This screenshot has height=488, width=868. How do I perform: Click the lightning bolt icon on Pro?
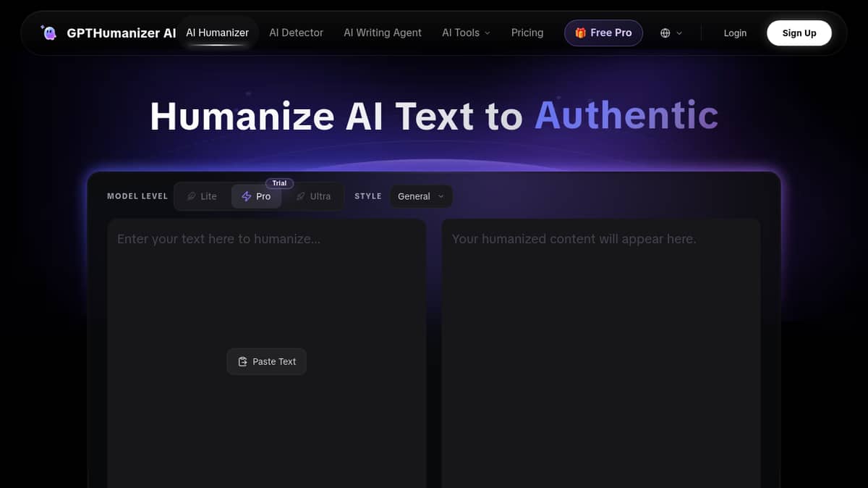[247, 196]
